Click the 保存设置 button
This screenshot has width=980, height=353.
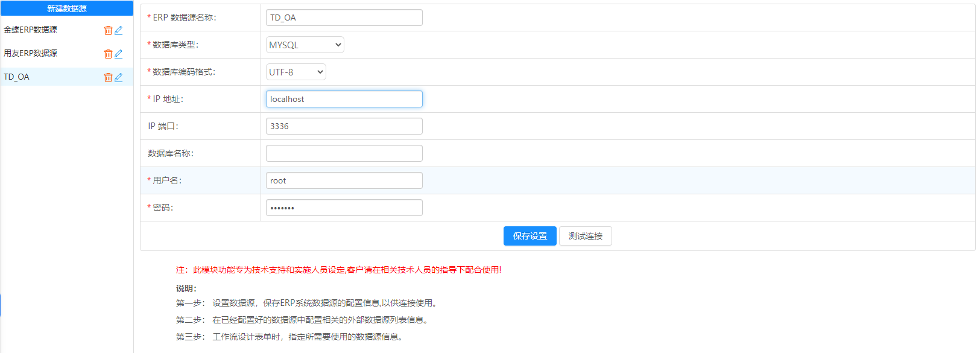[530, 236]
